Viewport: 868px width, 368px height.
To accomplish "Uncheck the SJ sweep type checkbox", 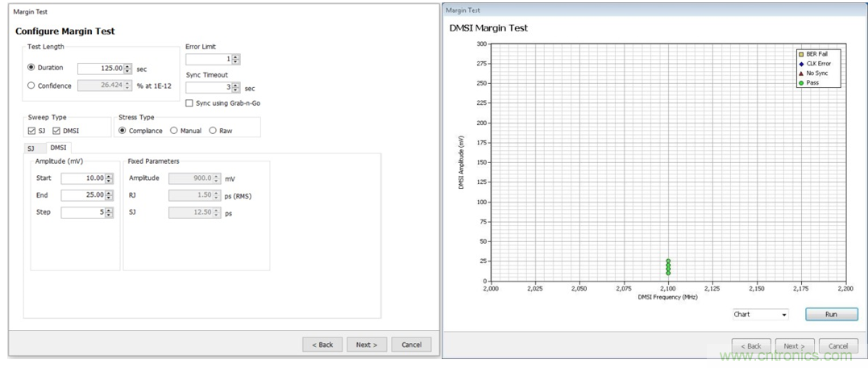I will [x=31, y=131].
